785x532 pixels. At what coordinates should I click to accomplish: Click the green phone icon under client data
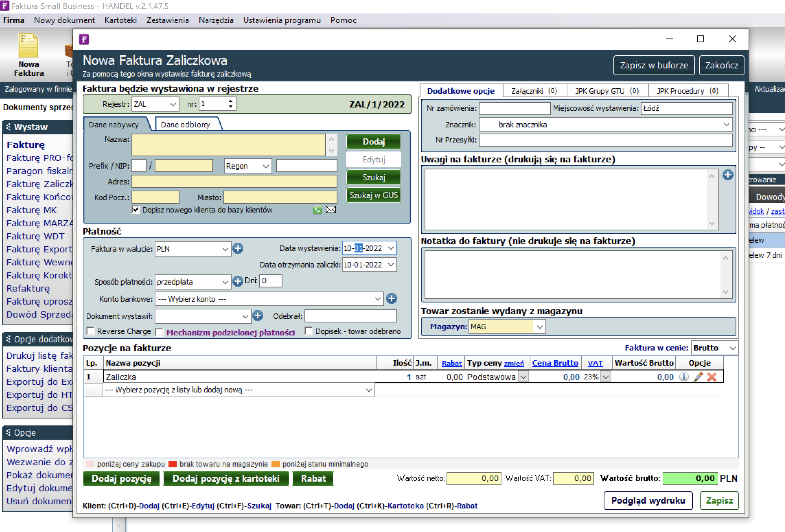point(317,210)
